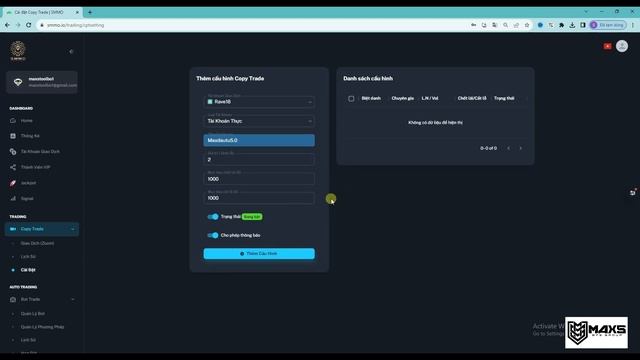This screenshot has height=360, width=640.
Task: Go to next page in config list
Action: (520, 148)
